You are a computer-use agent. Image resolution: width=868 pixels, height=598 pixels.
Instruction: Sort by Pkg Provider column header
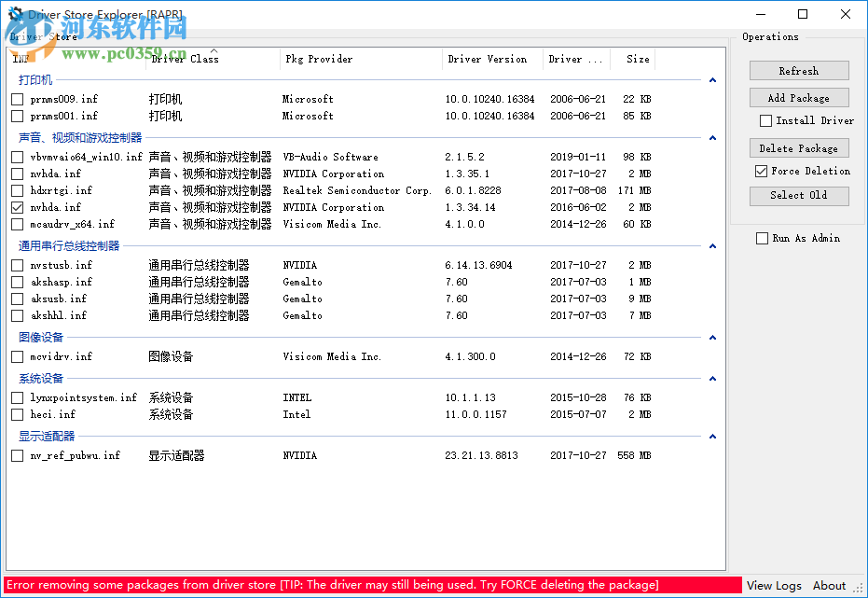pyautogui.click(x=362, y=59)
